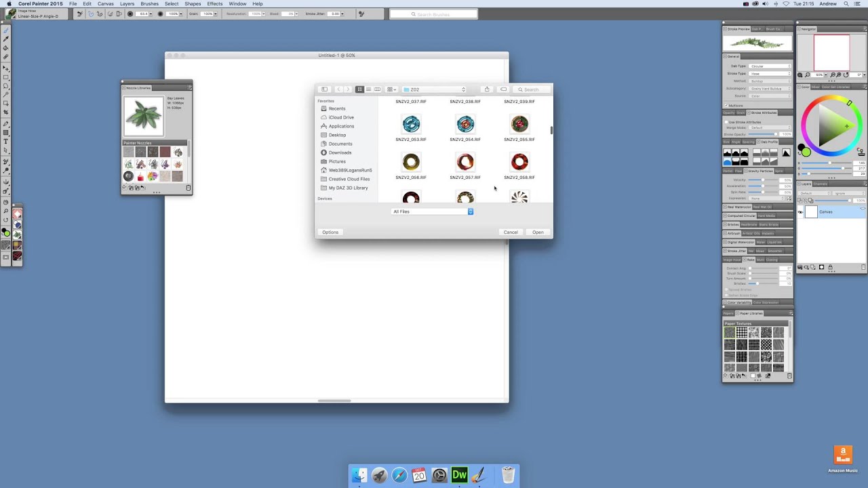868x488 pixels.
Task: Open Dreamweaver from the Dock
Action: (459, 475)
